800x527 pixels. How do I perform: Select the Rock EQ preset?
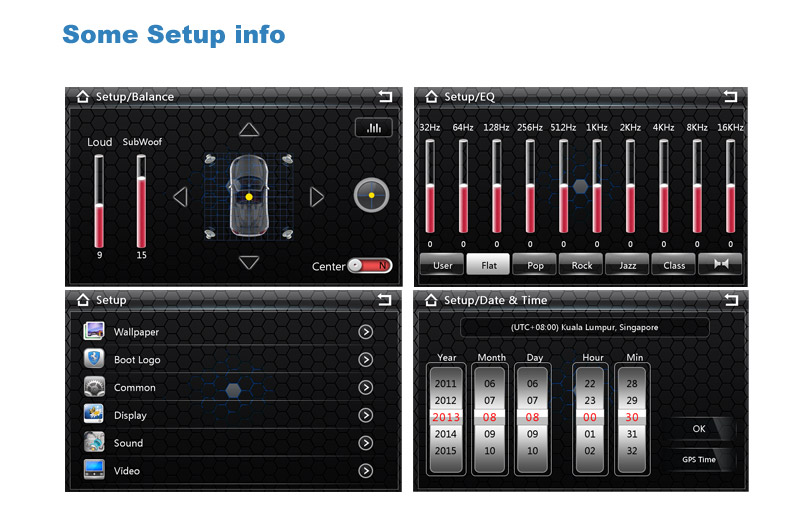tap(581, 265)
